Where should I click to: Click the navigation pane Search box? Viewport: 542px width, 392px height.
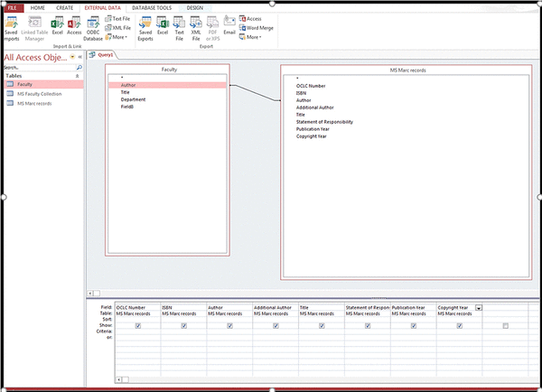(40, 68)
